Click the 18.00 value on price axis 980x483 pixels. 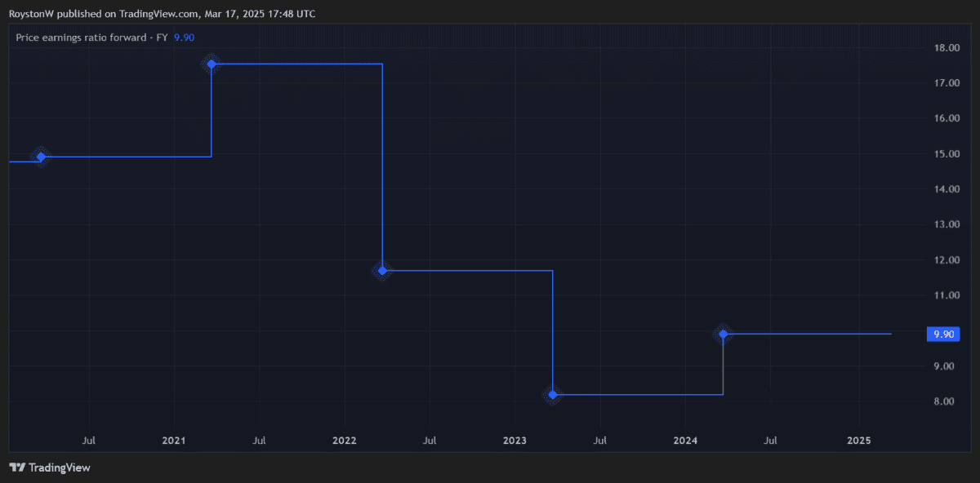pos(946,47)
